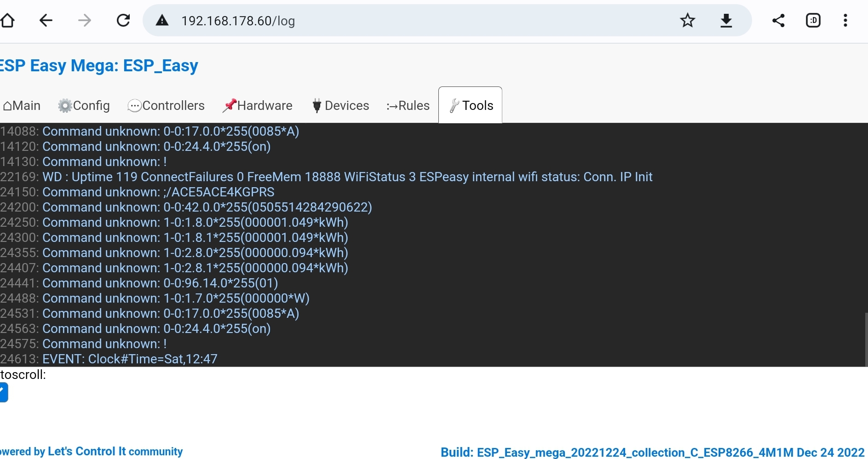Open the Rules tab
Viewport: 868px width, 459px height.
[408, 106]
